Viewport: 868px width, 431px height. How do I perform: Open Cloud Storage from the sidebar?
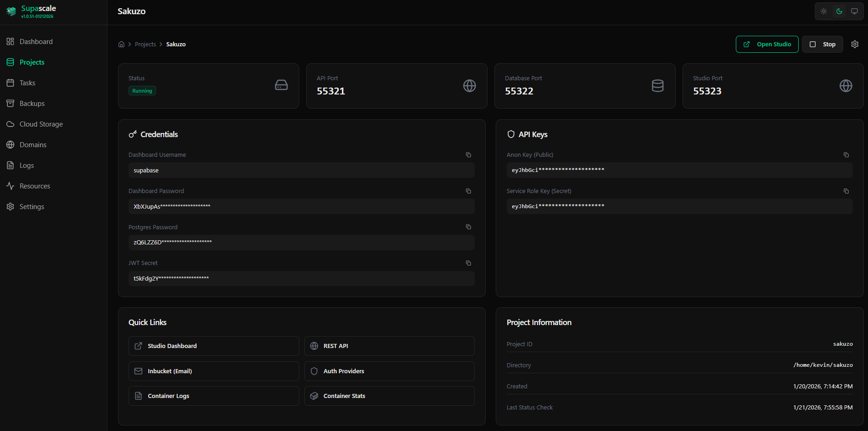pos(10,124)
